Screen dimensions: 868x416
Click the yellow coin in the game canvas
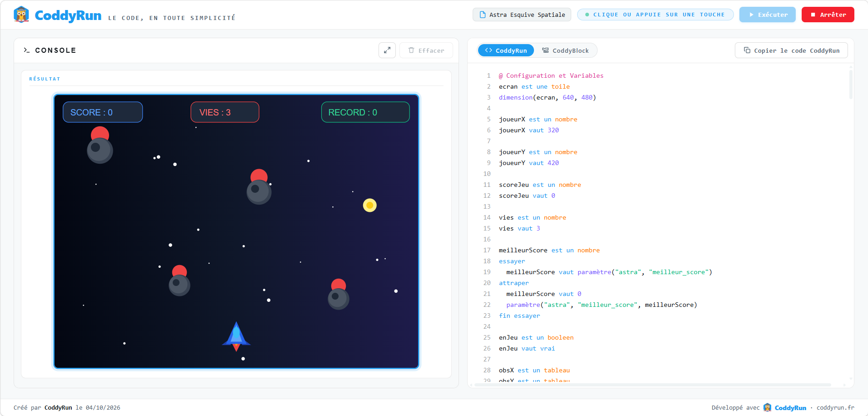click(370, 205)
